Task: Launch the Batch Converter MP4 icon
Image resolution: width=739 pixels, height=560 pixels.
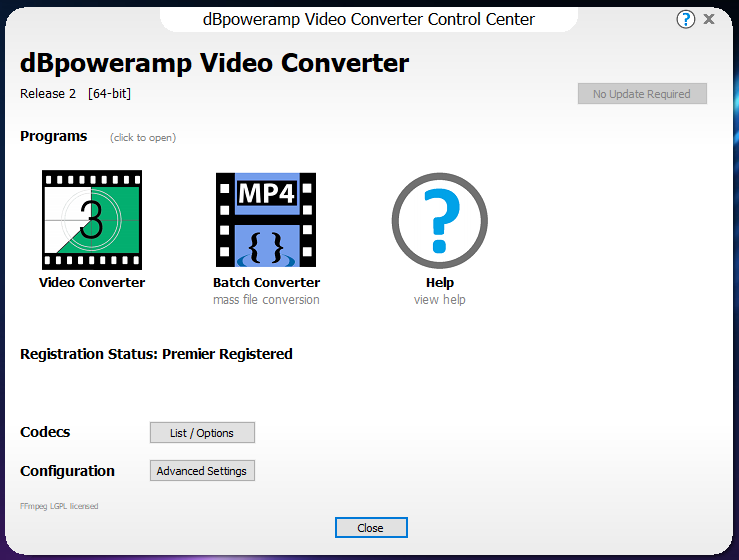Action: pyautogui.click(x=266, y=220)
